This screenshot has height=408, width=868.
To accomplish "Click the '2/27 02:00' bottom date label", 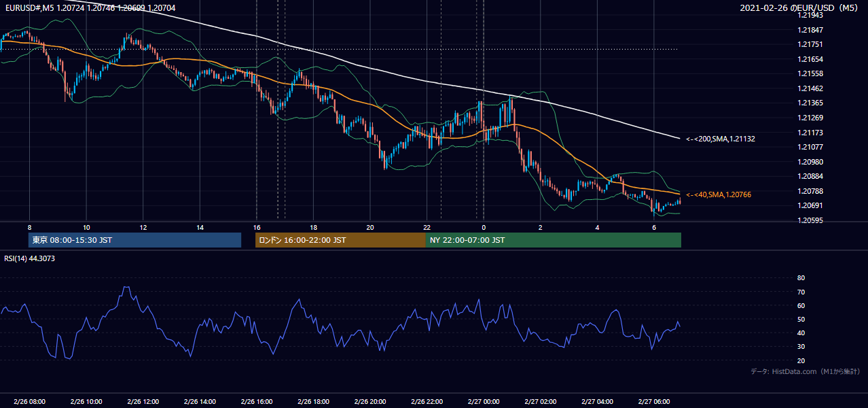I will 540,402.
